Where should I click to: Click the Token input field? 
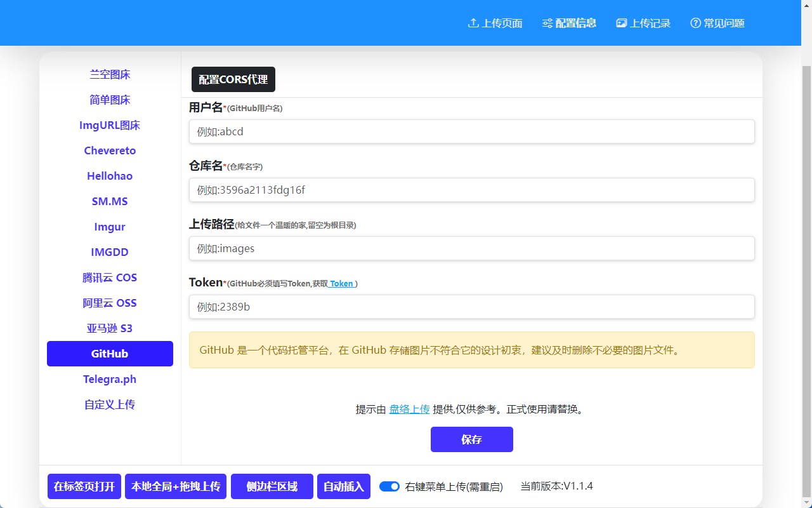click(x=472, y=307)
